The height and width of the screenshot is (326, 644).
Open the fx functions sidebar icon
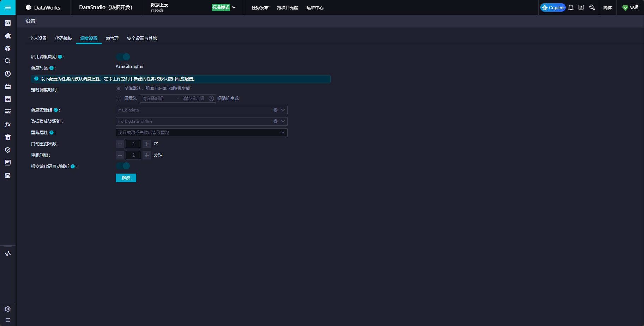point(8,125)
